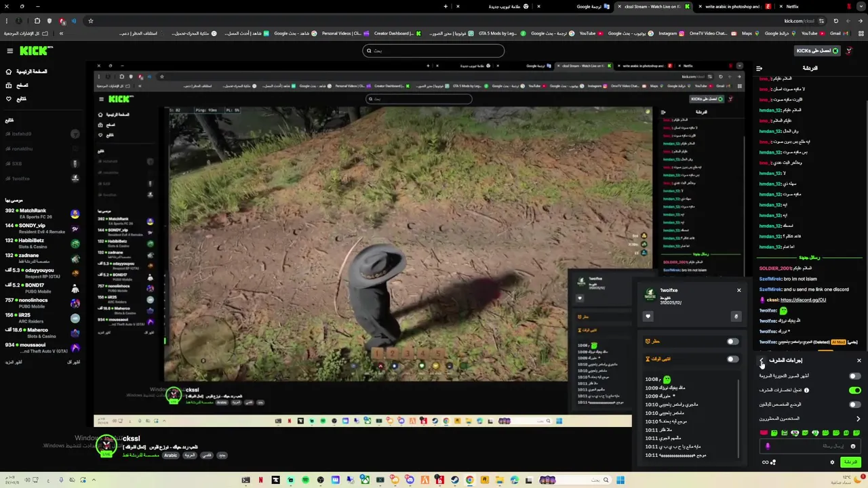The width and height of the screenshot is (868, 488).
Task: Click the purple identity badge in chat input
Action: pyautogui.click(x=768, y=446)
